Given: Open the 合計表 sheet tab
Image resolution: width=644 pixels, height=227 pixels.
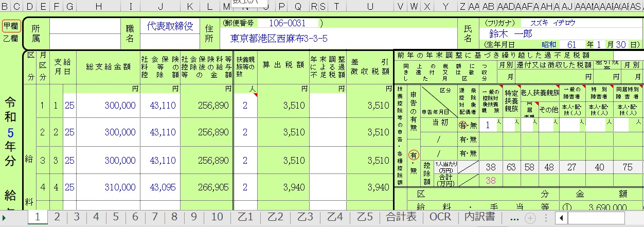Looking at the screenshot, I should [401, 217].
